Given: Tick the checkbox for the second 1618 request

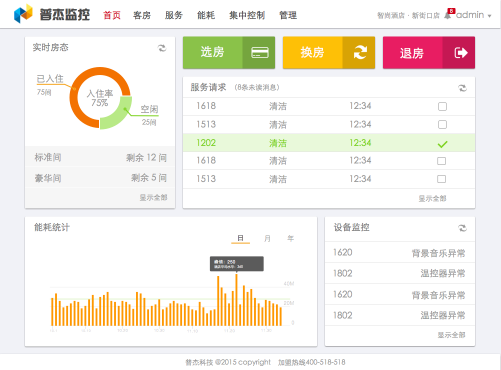Looking at the screenshot, I should pos(442,161).
